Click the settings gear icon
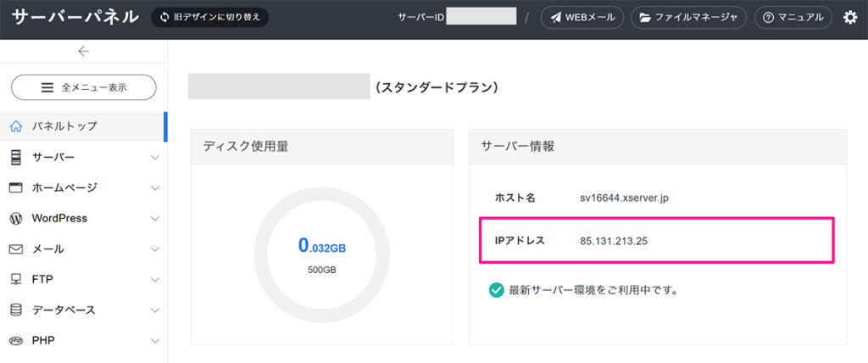868x363 pixels. [x=850, y=17]
